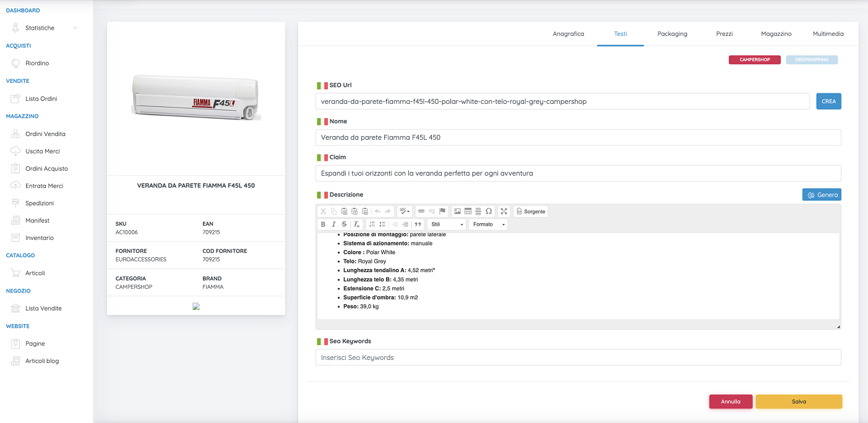Toggle the DROPSHIPPING channel badge
This screenshot has width=868, height=423.
pyautogui.click(x=812, y=60)
